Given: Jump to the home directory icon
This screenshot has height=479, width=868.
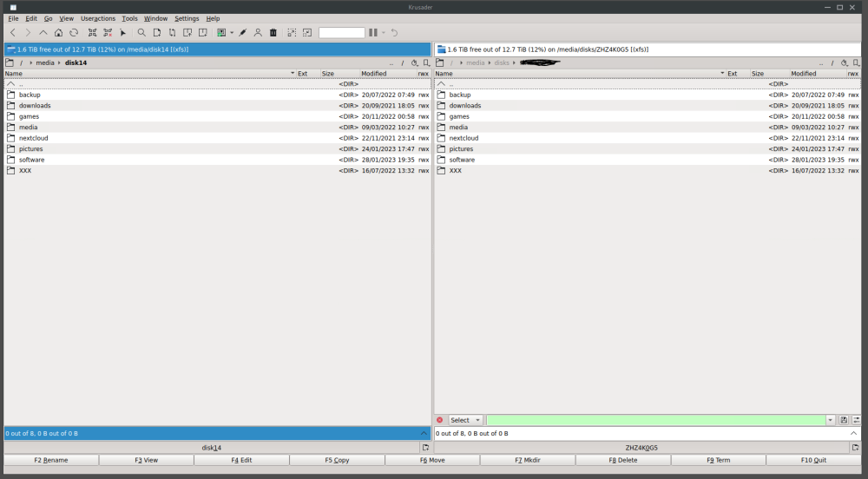Looking at the screenshot, I should 58,33.
